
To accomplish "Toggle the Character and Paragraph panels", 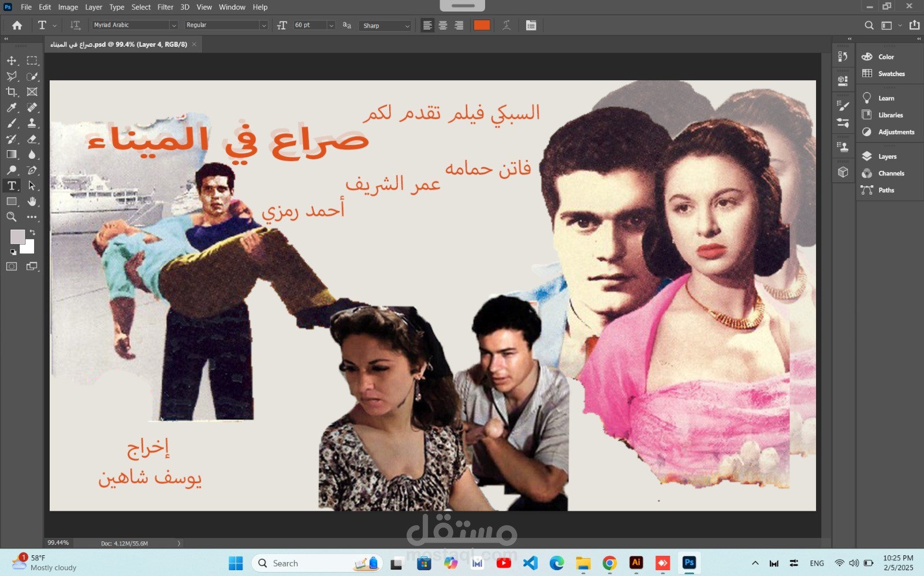I will 531,25.
